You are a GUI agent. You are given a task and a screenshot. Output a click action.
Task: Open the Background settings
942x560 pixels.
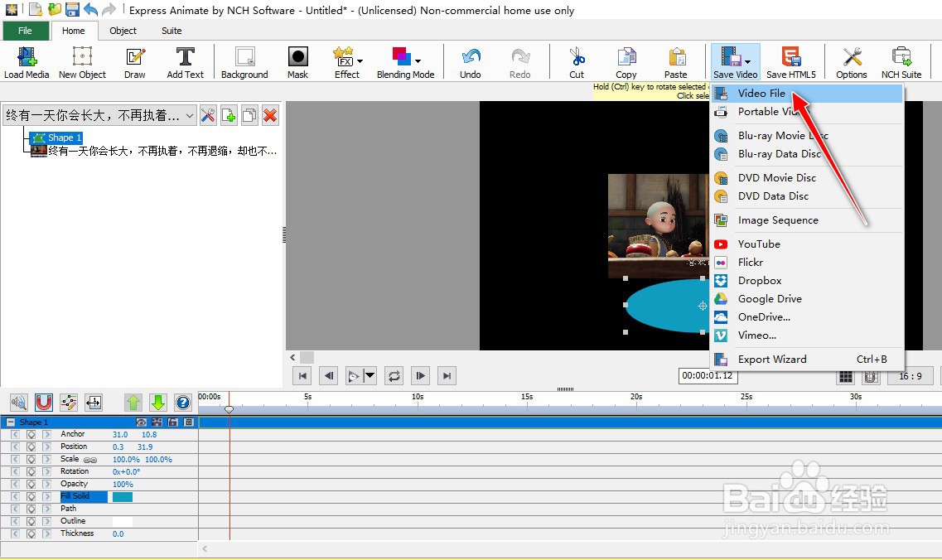tap(244, 62)
